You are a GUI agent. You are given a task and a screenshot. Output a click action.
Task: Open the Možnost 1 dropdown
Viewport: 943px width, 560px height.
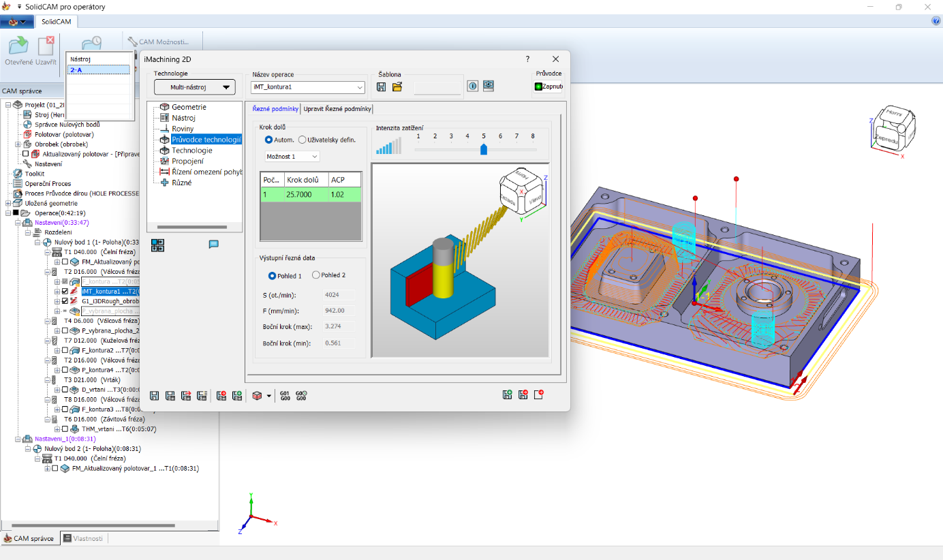(292, 157)
